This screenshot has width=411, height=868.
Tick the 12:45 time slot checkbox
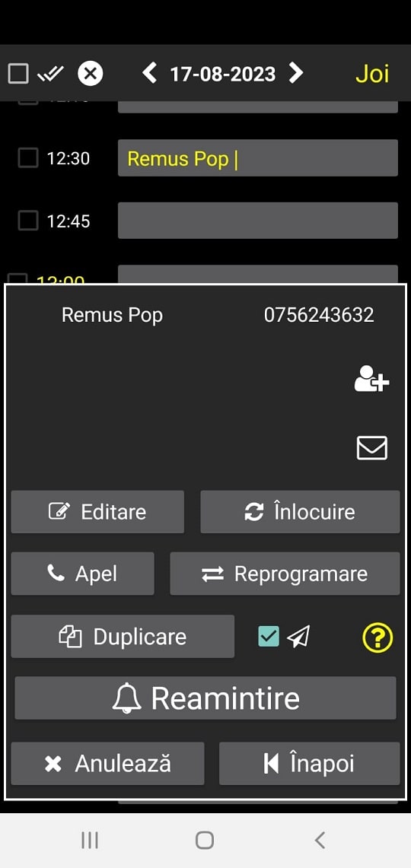point(27,221)
